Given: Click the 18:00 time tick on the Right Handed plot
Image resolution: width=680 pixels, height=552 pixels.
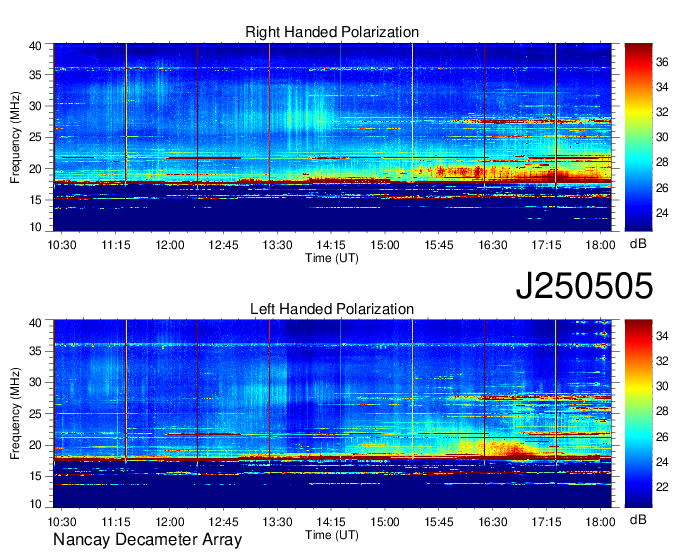Looking at the screenshot, I should click(x=600, y=245).
